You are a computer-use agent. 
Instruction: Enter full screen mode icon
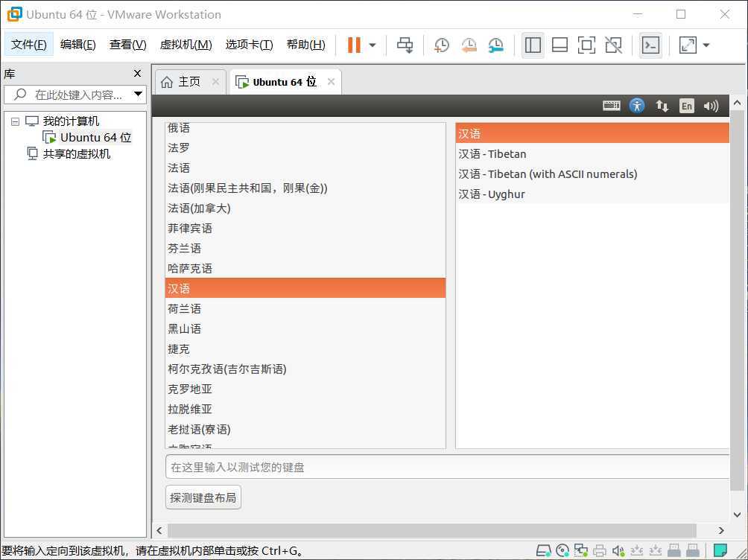586,45
